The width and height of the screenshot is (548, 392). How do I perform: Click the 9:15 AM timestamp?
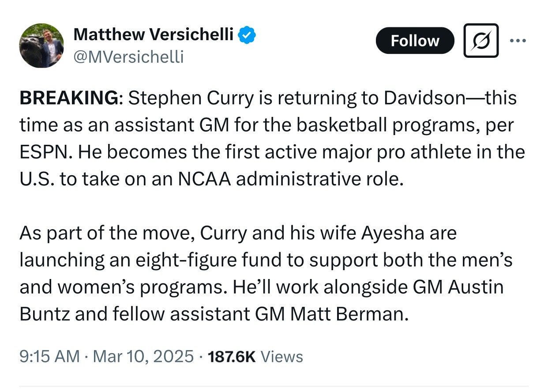click(50, 356)
